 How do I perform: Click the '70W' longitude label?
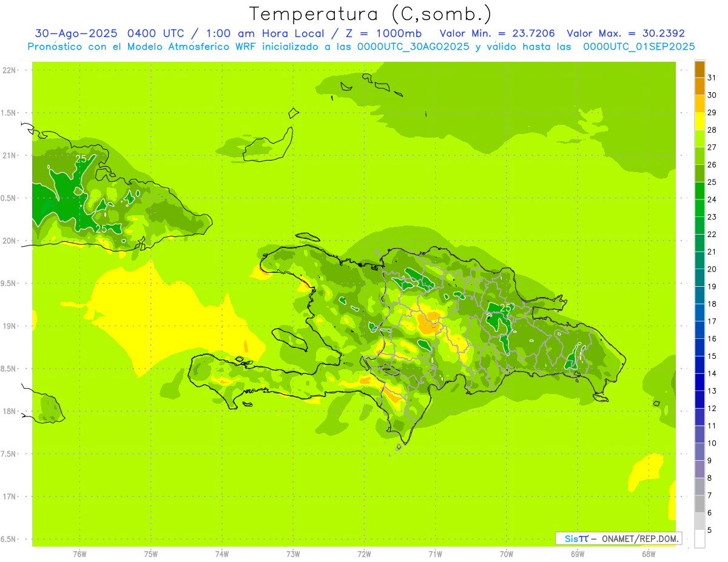tap(507, 554)
